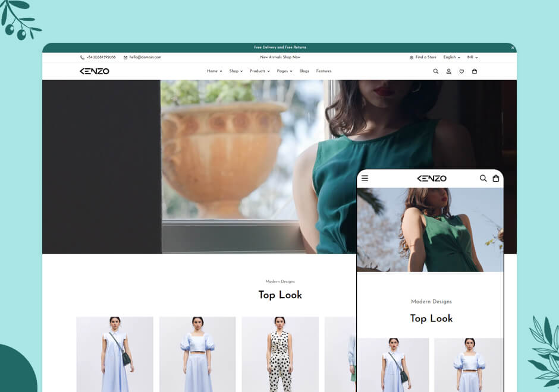Click the mobile Modern Designs subtitle
559x392 pixels.
coord(431,302)
